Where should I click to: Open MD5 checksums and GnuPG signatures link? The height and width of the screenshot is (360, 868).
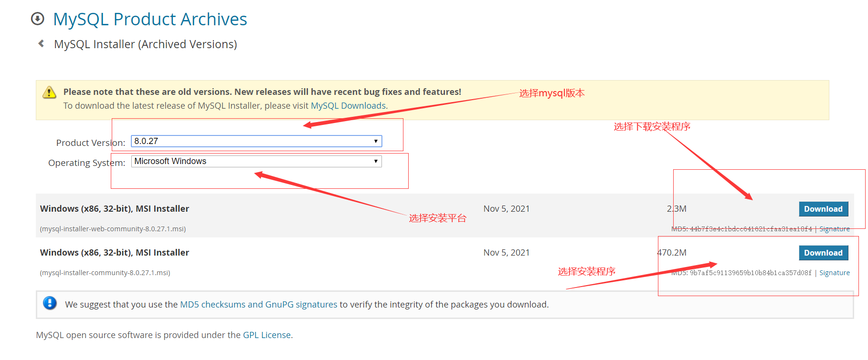[x=258, y=305]
